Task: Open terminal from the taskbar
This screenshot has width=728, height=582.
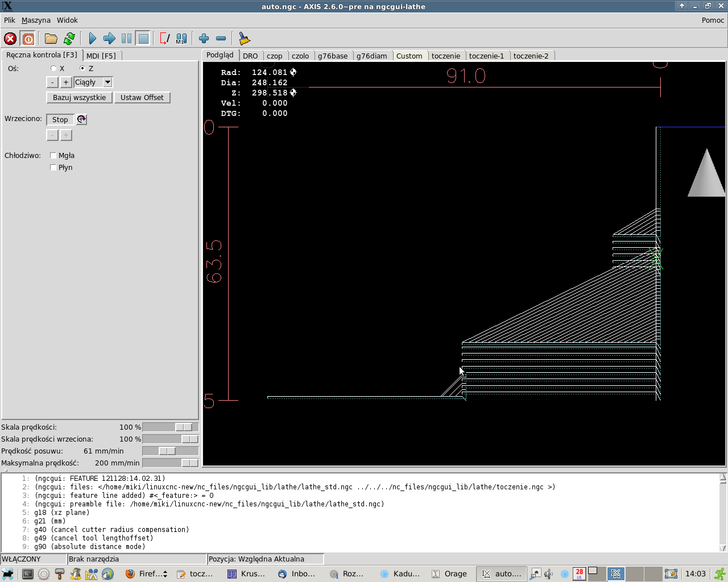Action: 27,574
